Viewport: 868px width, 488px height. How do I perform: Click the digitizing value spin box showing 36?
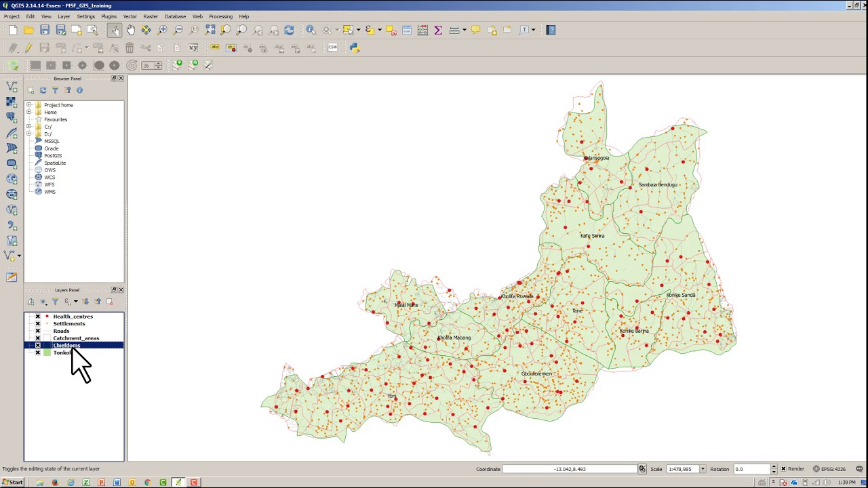(x=151, y=66)
